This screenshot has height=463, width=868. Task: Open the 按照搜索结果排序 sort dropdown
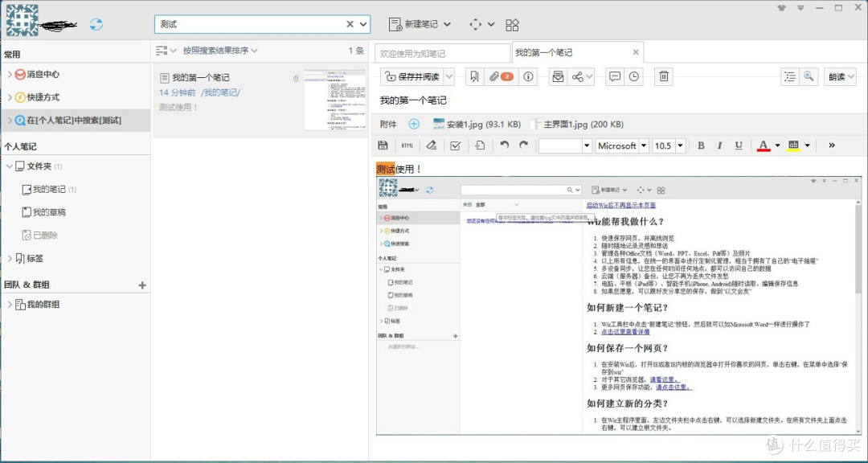tap(220, 51)
